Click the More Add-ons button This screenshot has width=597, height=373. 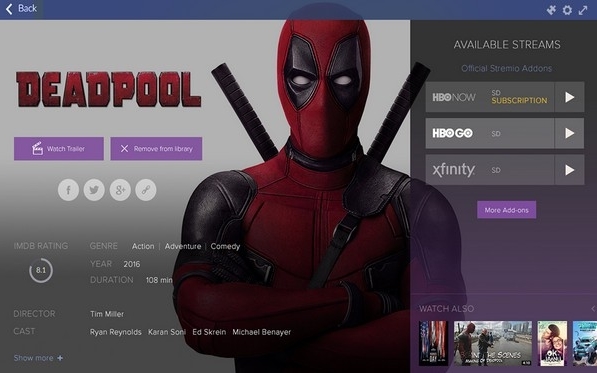pyautogui.click(x=506, y=210)
